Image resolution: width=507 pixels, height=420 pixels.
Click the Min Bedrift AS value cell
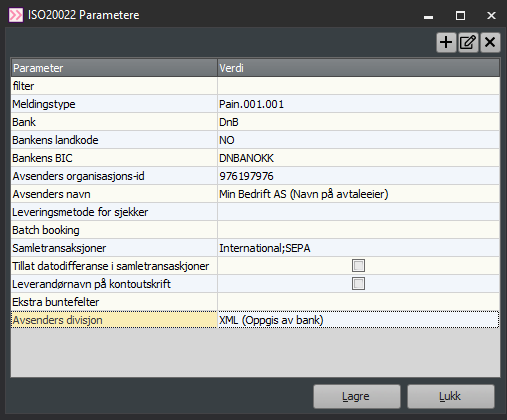tap(358, 194)
